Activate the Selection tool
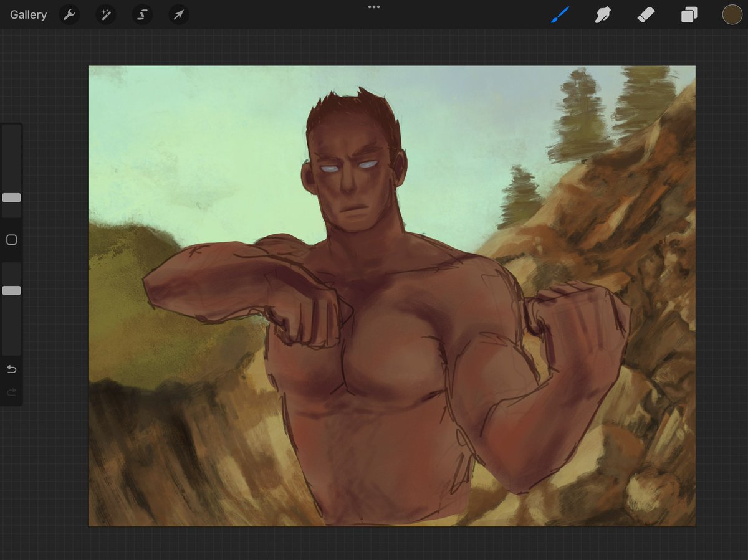This screenshot has width=748, height=560. pyautogui.click(x=142, y=14)
